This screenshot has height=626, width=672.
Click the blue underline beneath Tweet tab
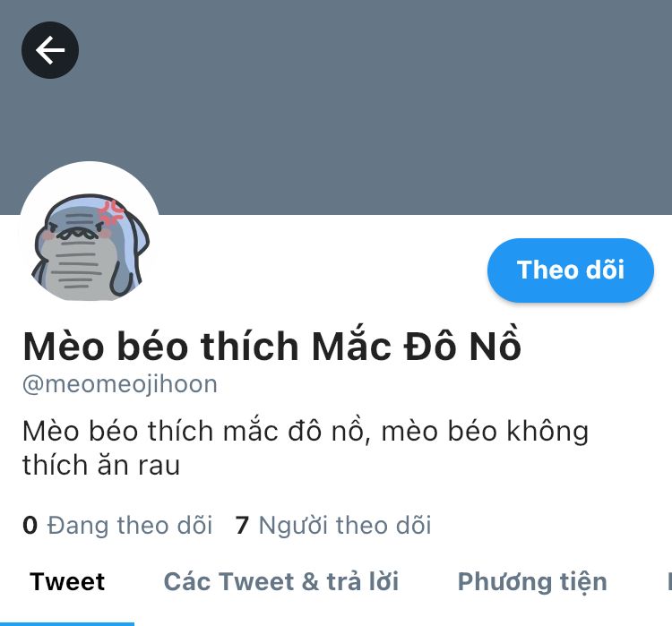tap(67, 624)
